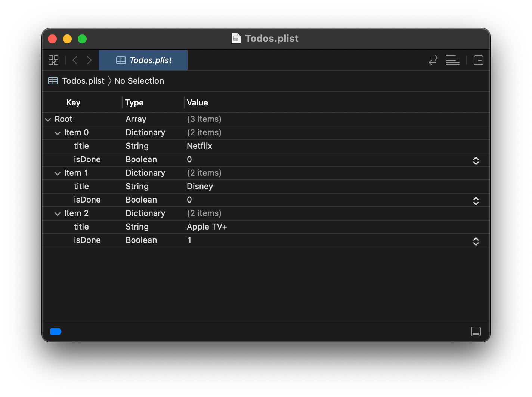Click the (3 items) value of Root
Viewport: 532px width, 397px height.
point(204,119)
